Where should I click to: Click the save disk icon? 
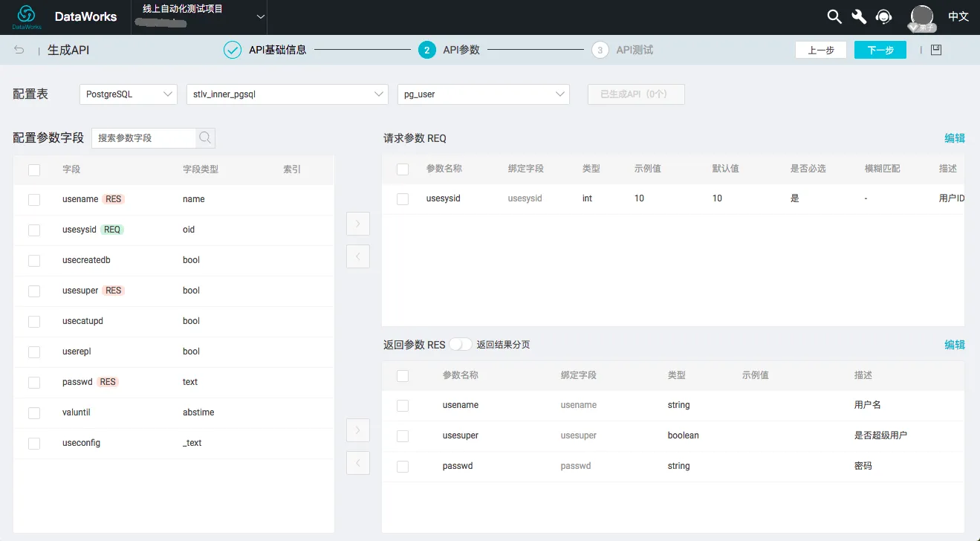[936, 50]
